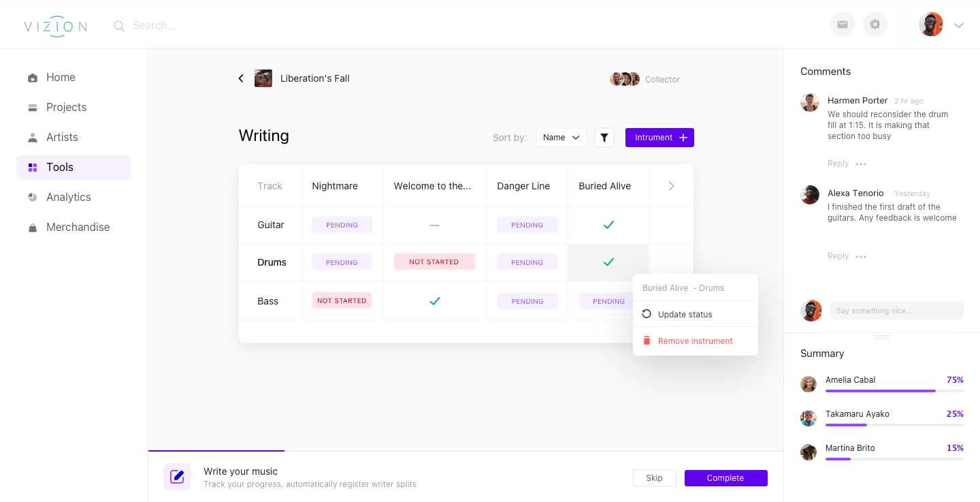
Task: Click the filter funnel icon
Action: [604, 138]
